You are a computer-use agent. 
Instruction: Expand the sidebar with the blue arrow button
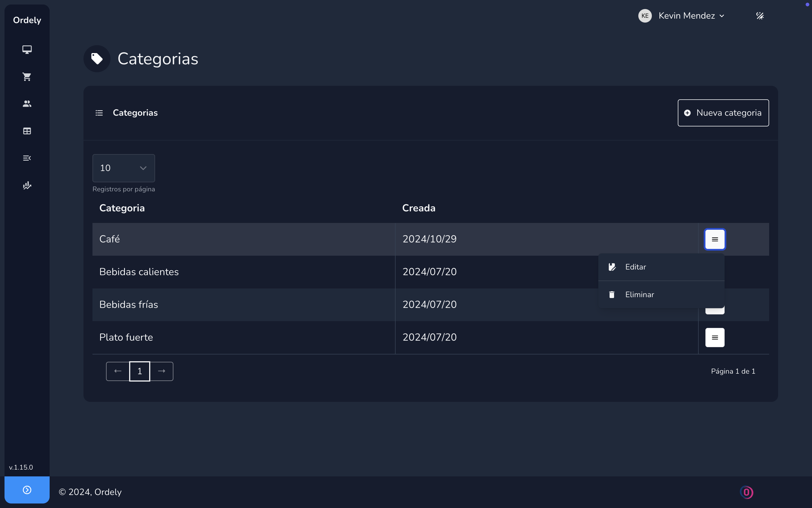tap(27, 490)
